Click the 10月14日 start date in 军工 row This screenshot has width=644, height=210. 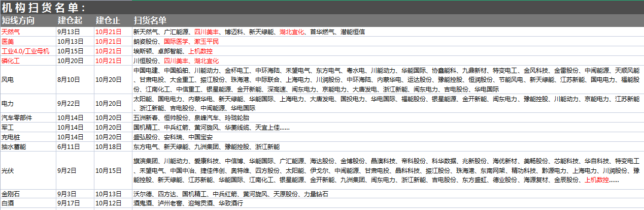tap(75, 127)
